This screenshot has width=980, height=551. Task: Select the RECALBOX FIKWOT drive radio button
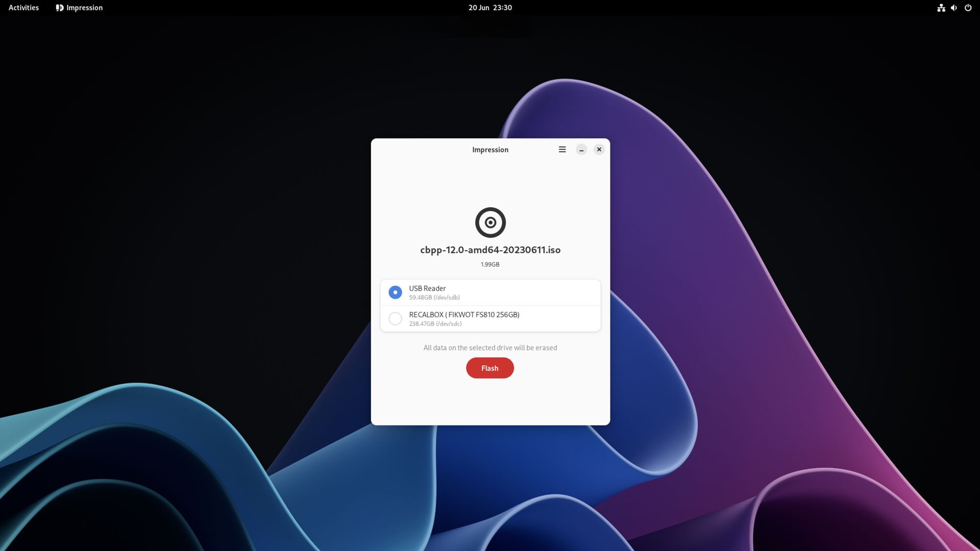point(395,319)
